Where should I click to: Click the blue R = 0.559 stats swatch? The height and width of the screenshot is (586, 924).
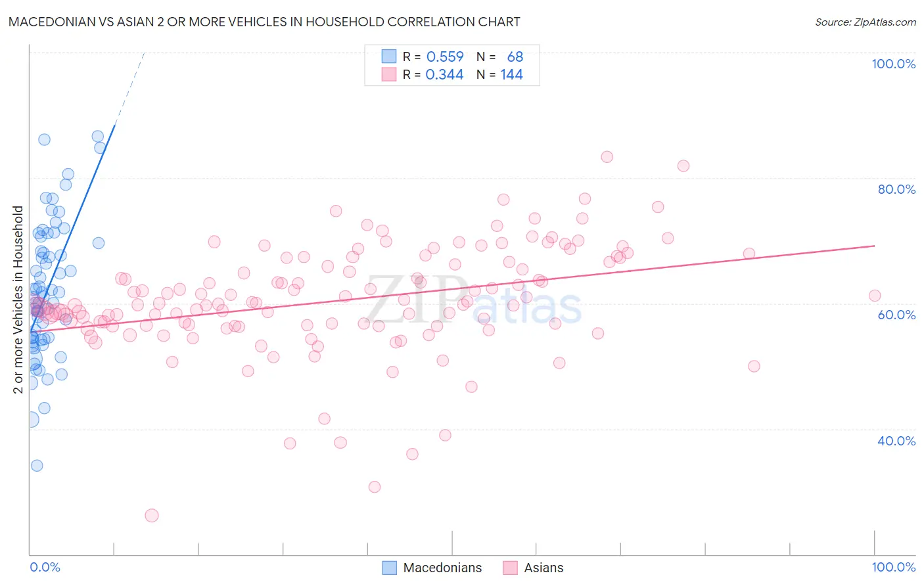click(389, 56)
